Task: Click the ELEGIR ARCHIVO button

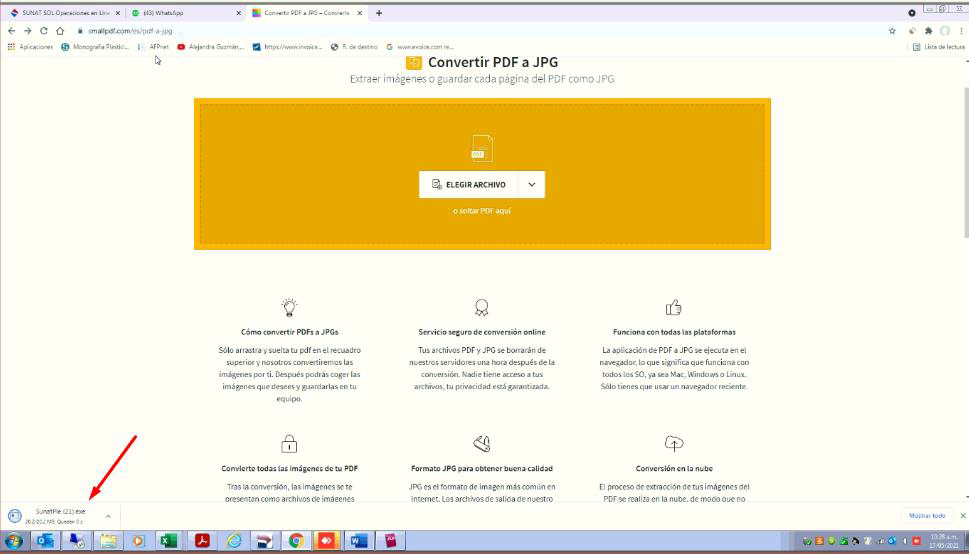Action: 468,185
